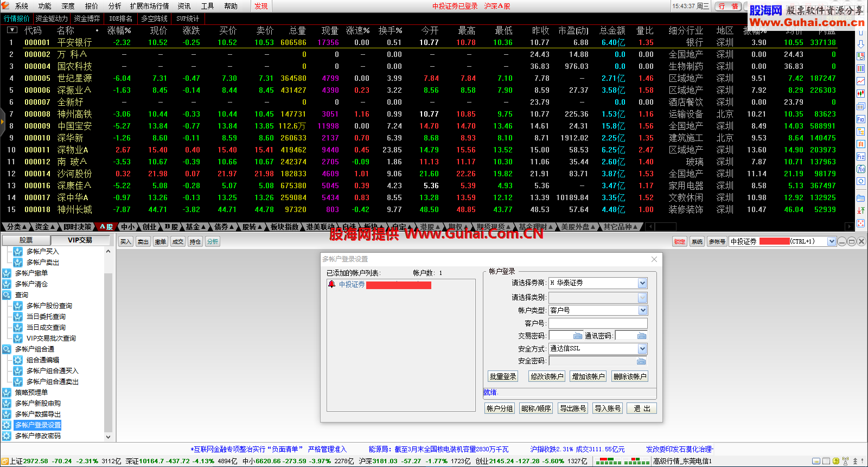
Task: Open the 中投证券 account selector dropdown
Action: click(x=832, y=241)
